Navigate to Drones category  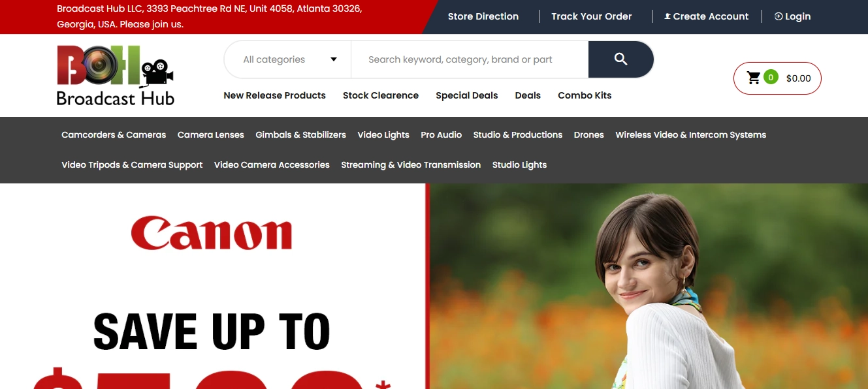[x=588, y=134]
